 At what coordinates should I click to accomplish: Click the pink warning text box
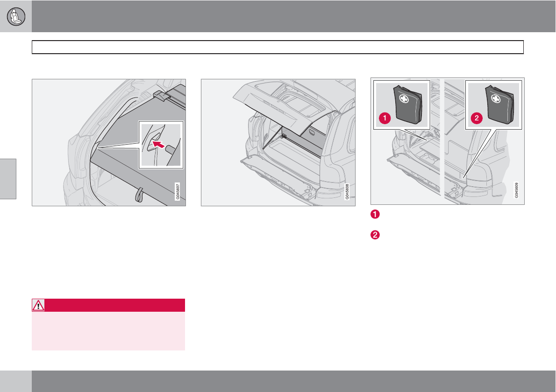(x=108, y=331)
